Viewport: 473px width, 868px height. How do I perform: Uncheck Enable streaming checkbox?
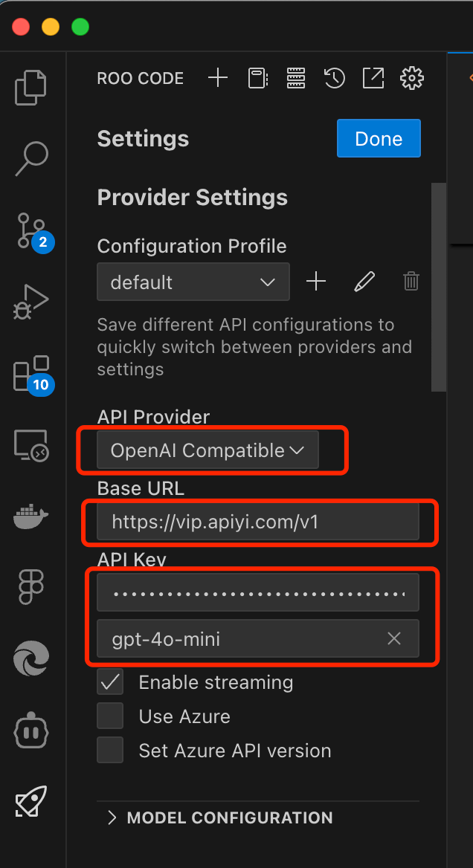[x=110, y=682]
